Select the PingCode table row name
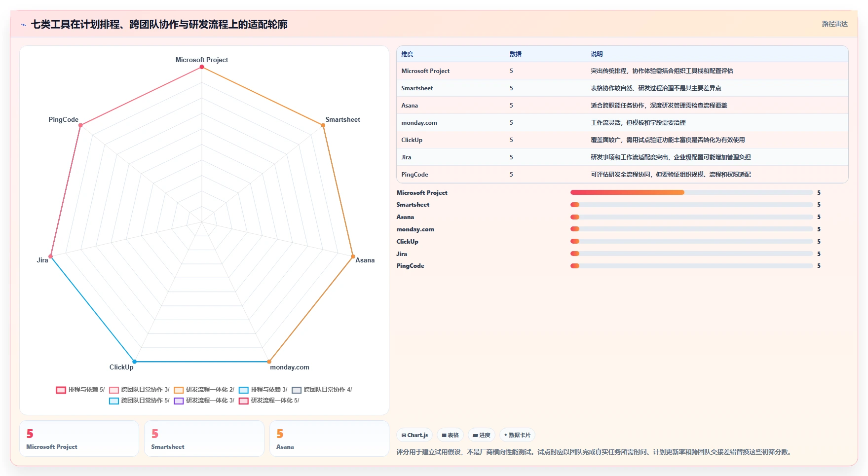 coord(415,175)
